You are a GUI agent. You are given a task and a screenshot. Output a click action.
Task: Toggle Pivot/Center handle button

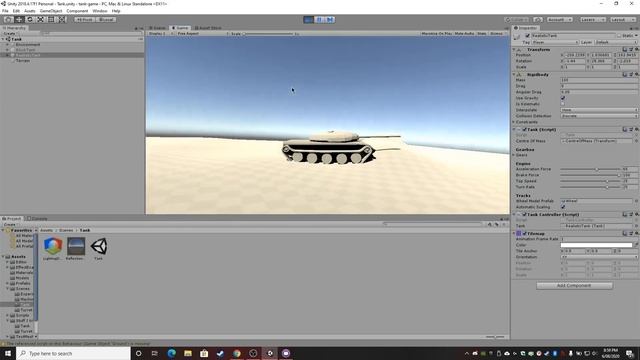click(85, 20)
